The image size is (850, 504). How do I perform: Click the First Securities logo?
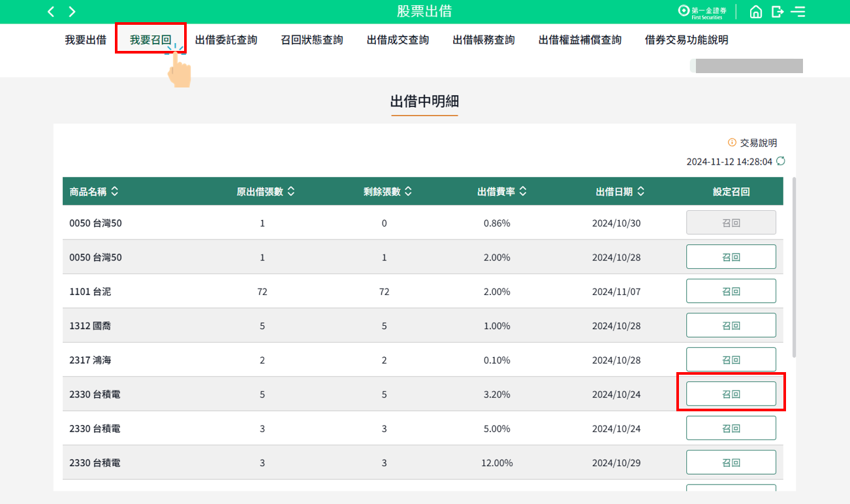click(x=702, y=12)
